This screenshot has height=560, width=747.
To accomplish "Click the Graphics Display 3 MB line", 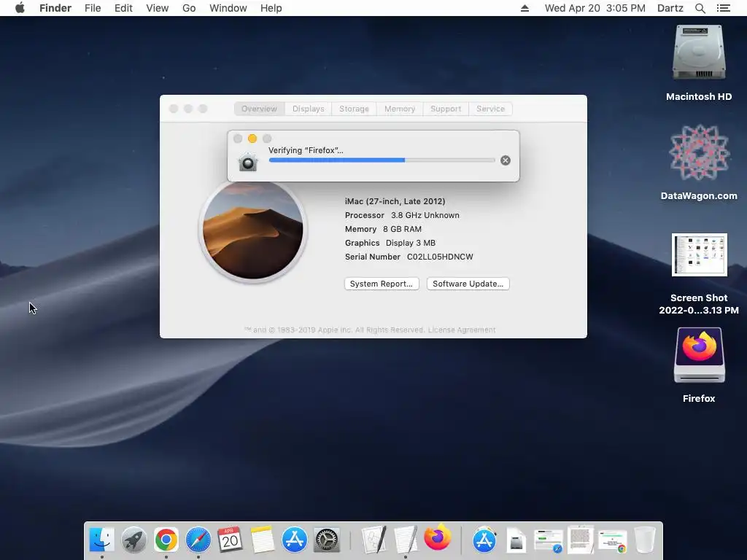I will click(x=390, y=243).
